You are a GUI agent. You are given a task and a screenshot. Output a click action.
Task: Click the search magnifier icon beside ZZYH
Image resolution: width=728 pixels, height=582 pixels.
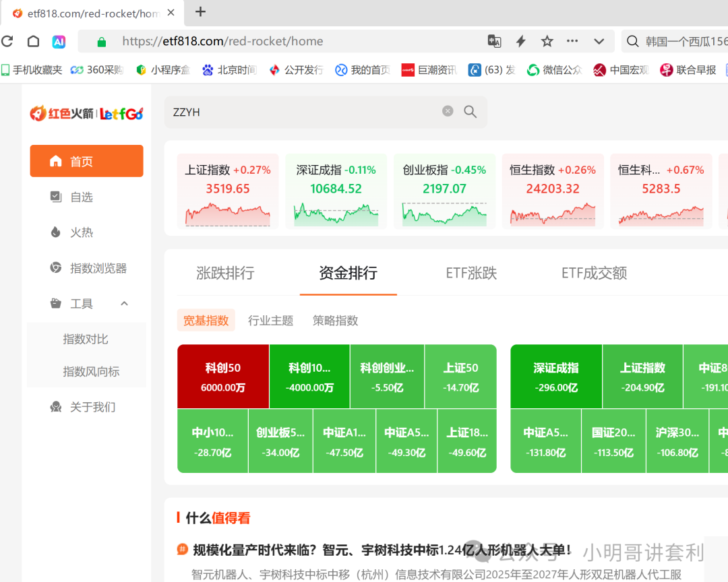(471, 112)
